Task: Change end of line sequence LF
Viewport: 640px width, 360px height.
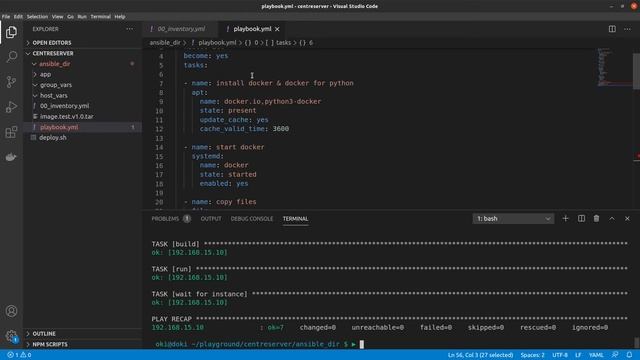Action: click(578, 355)
